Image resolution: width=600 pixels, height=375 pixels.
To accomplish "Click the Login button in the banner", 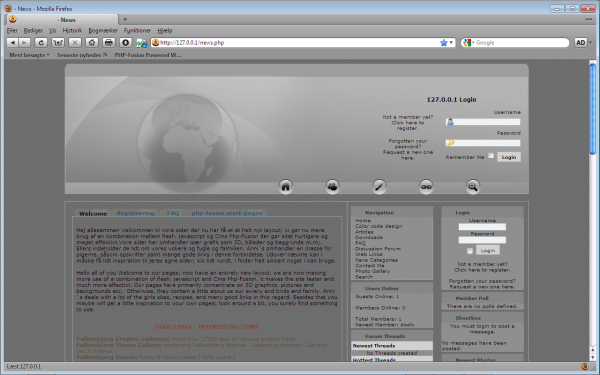I will tap(509, 157).
